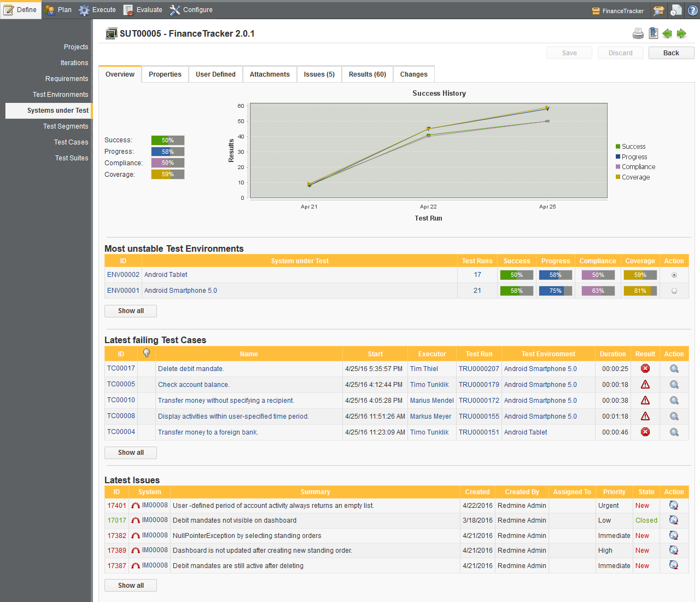The image size is (700, 602).
Task: Switch to the Results (60) tab
Action: [x=367, y=74]
